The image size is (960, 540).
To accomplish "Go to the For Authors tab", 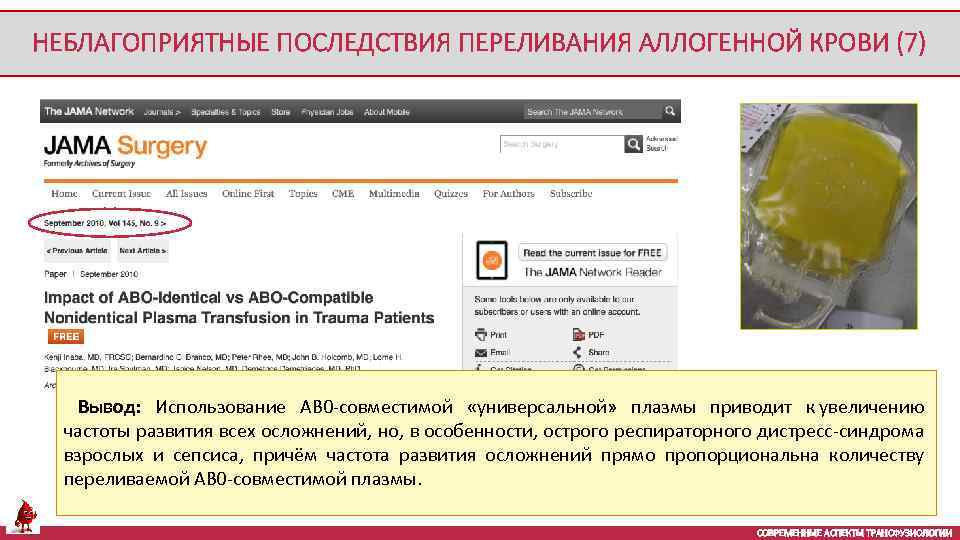I will point(508,193).
